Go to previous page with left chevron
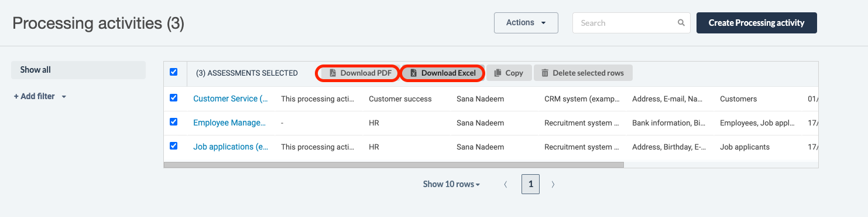This screenshot has height=217, width=868. click(506, 184)
